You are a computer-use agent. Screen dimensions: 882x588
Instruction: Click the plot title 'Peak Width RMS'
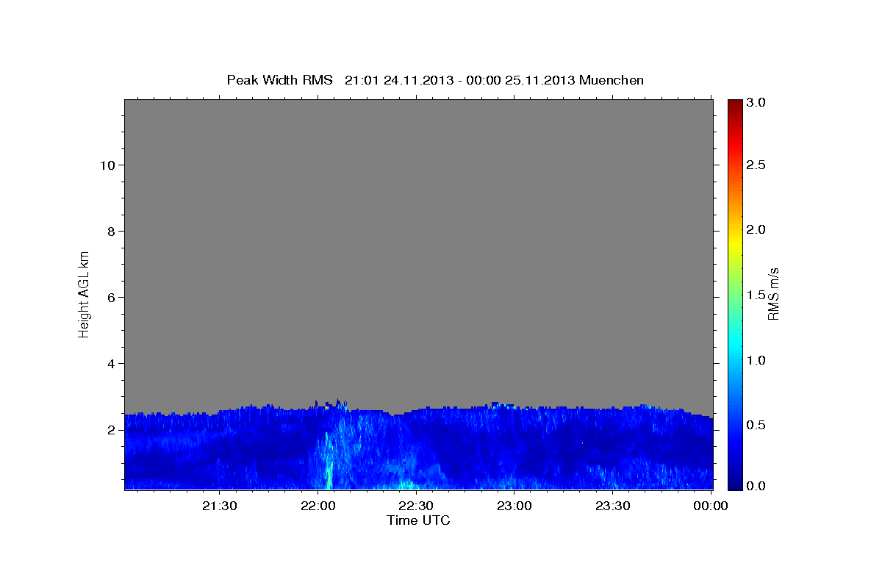tap(280, 79)
